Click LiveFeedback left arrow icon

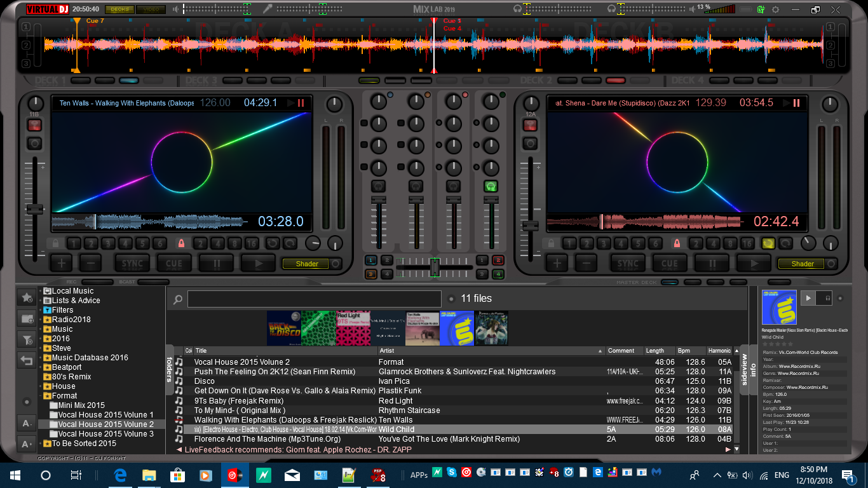click(x=179, y=449)
